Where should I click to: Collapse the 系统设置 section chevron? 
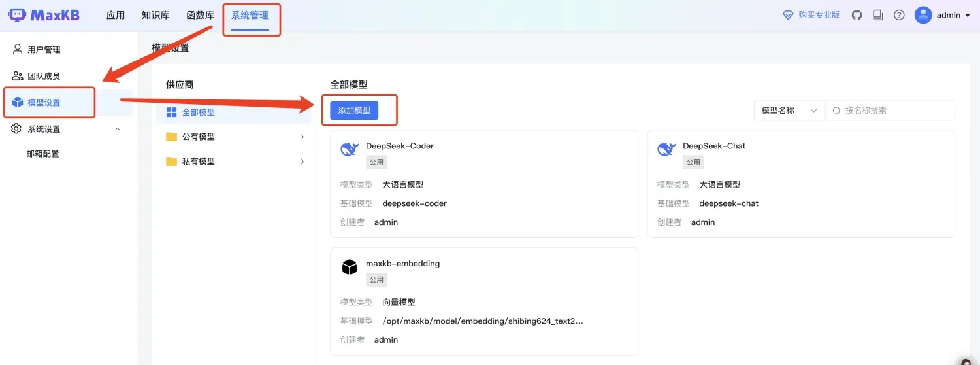tap(118, 129)
